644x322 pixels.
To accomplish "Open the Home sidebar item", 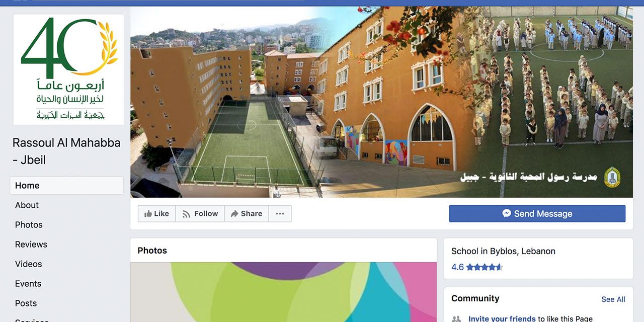I will point(66,186).
